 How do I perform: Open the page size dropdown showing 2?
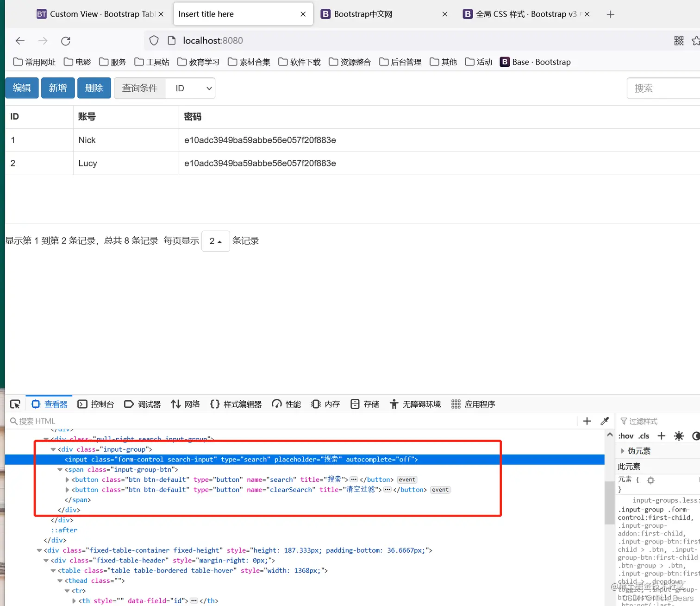(216, 241)
